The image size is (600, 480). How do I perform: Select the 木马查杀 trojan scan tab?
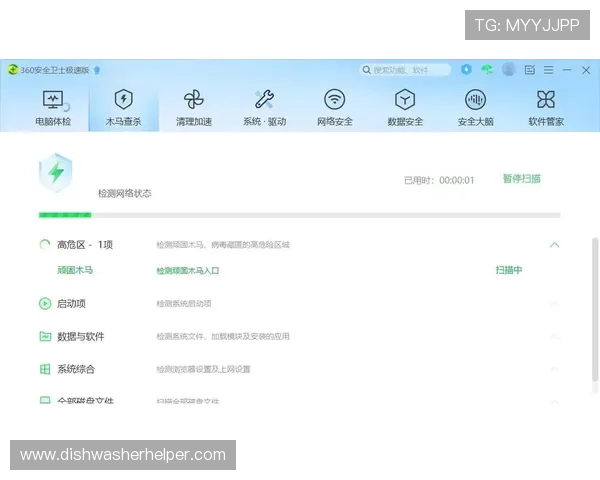124,108
